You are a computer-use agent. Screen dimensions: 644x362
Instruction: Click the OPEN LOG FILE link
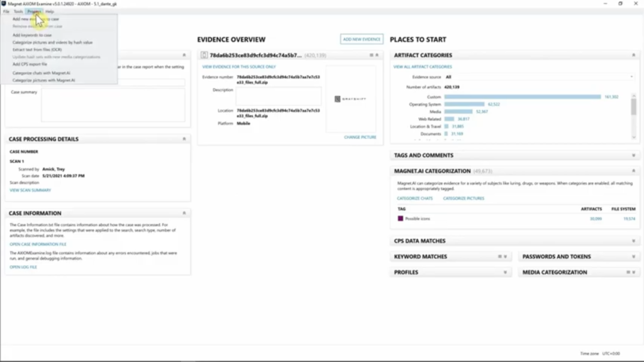coord(23,267)
